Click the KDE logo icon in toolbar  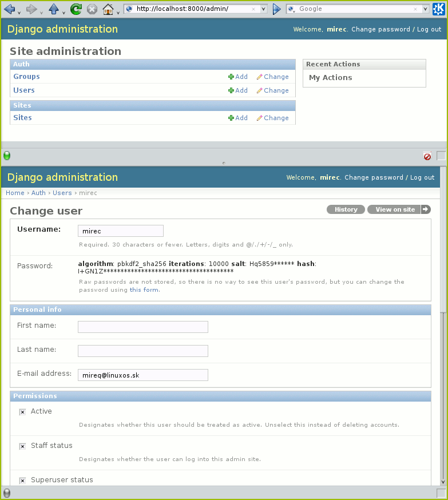(x=438, y=9)
